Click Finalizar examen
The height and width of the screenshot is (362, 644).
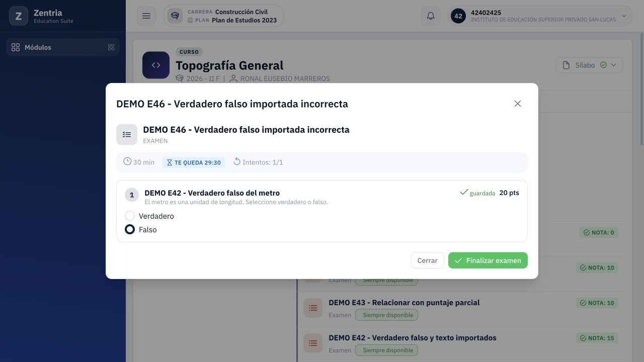pyautogui.click(x=488, y=260)
